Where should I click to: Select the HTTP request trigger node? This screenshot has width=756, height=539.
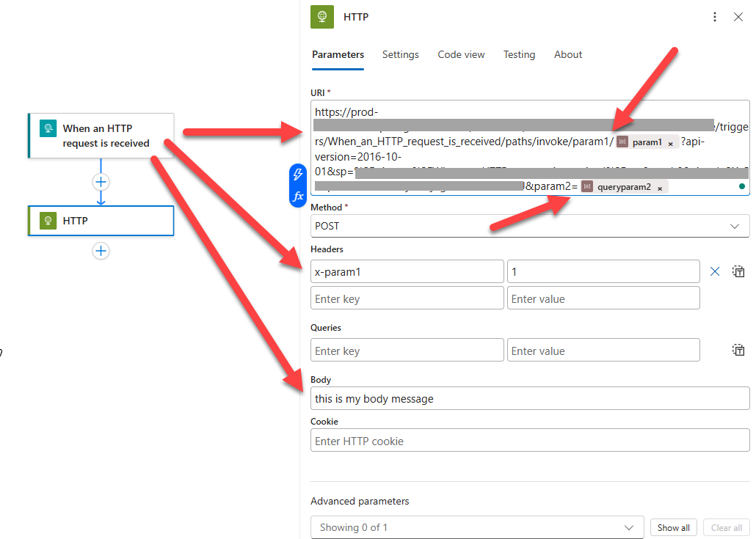[x=101, y=136]
